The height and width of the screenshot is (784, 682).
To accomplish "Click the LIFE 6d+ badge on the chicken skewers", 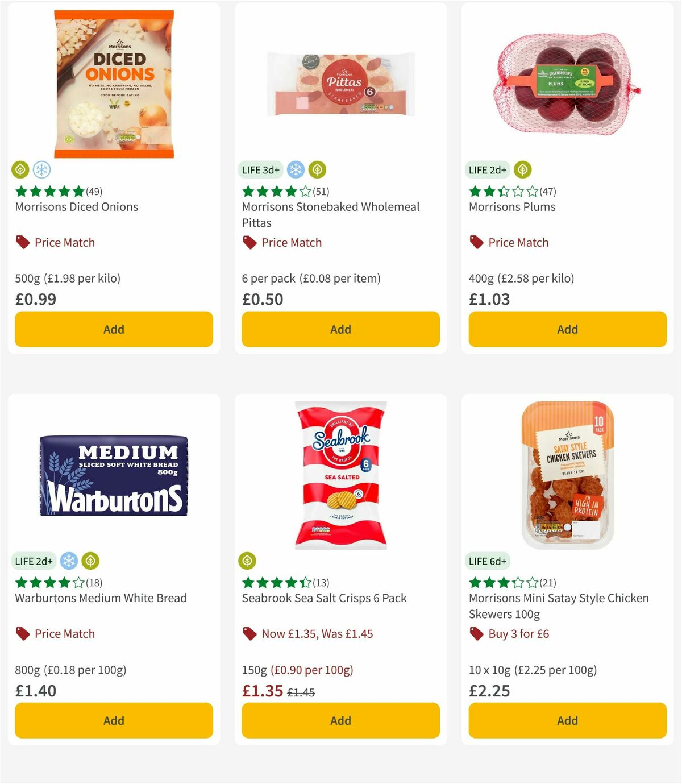I will 488,561.
